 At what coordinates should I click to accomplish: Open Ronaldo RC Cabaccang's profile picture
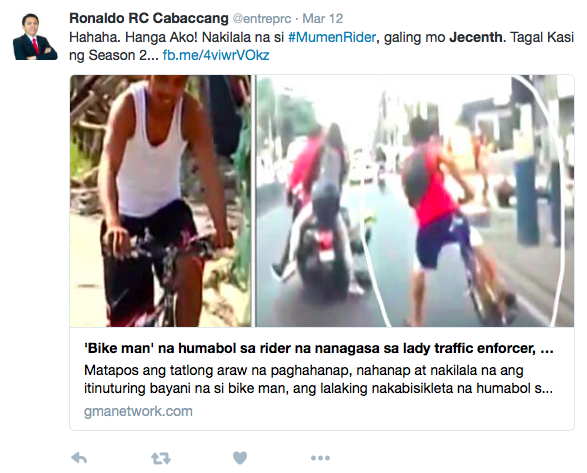(x=35, y=37)
